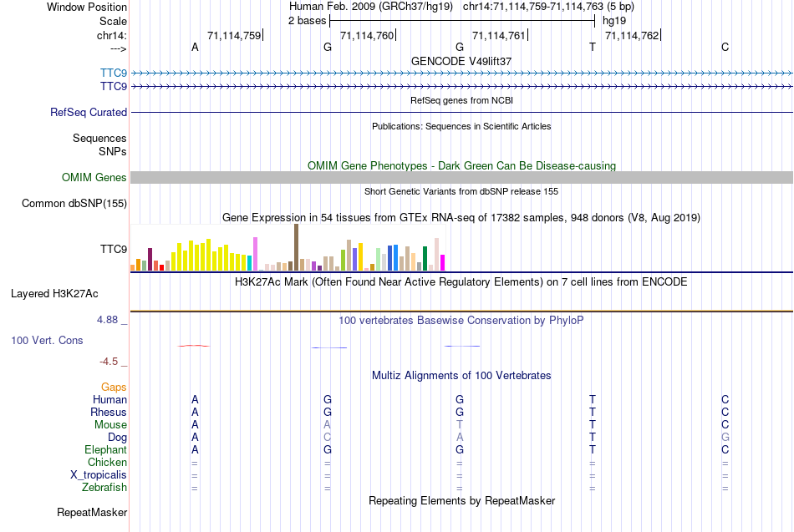This screenshot has width=794, height=532.
Task: Click reference base T in sequence row
Action: [593, 47]
